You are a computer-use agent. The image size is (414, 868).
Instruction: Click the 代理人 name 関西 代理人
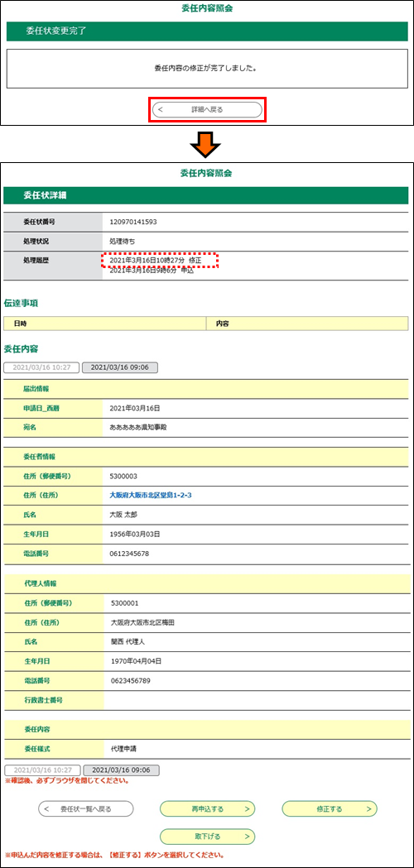tap(128, 641)
